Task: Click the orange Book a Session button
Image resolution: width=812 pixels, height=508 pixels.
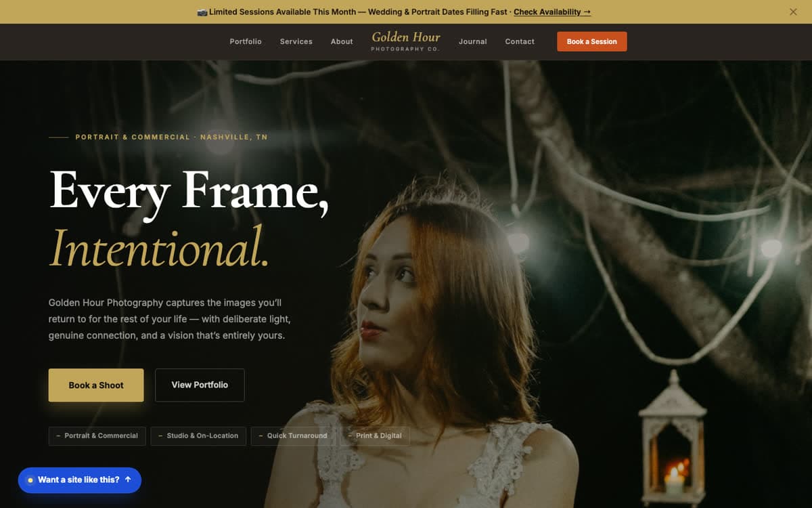Action: click(x=592, y=41)
